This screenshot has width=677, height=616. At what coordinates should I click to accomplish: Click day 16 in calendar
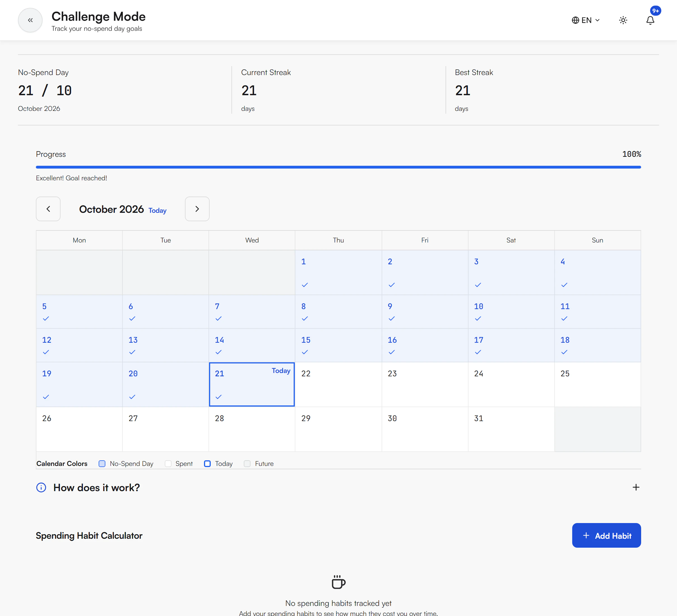425,345
